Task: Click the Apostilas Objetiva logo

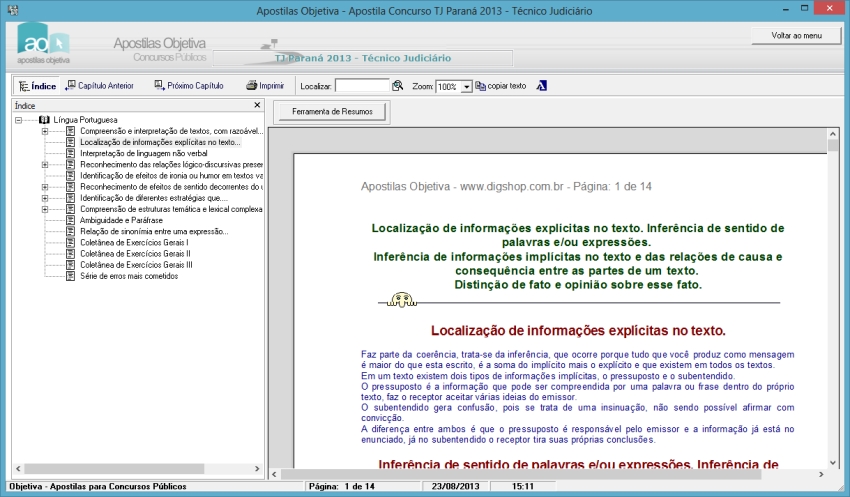Action: pyautogui.click(x=43, y=43)
